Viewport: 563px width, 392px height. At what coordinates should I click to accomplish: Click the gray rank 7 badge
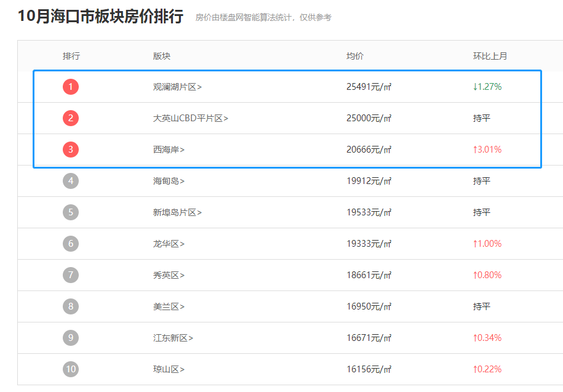[x=71, y=274]
